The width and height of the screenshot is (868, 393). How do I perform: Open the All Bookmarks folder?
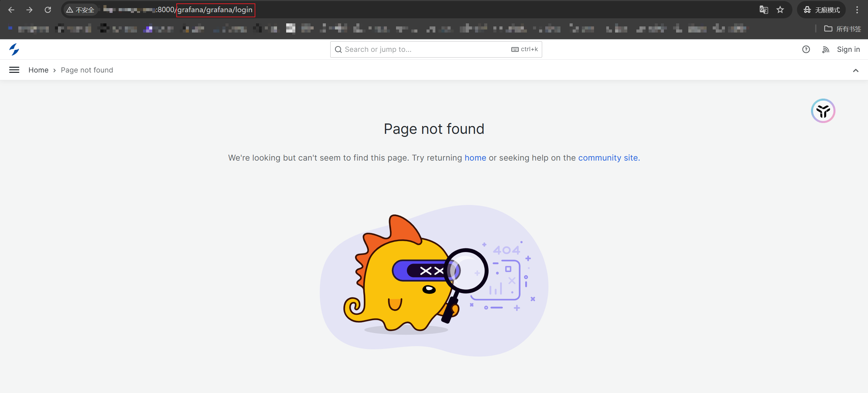(x=843, y=29)
